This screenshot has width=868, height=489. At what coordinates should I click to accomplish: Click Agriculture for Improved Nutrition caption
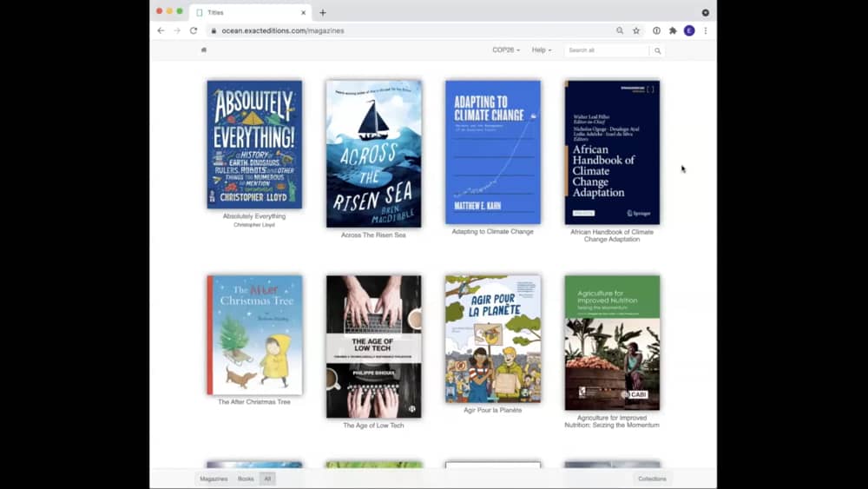[x=612, y=421]
